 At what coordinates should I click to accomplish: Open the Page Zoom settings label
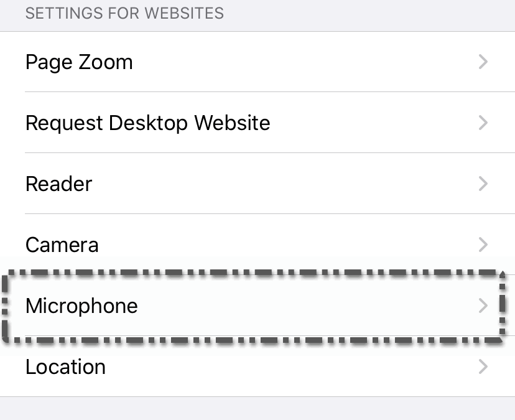click(79, 62)
